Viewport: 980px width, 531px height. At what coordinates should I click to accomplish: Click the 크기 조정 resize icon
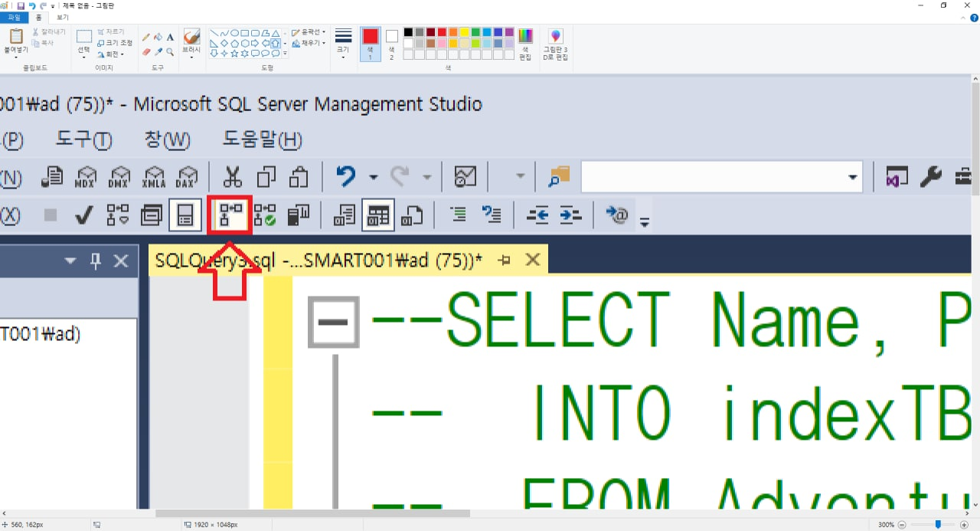click(101, 43)
